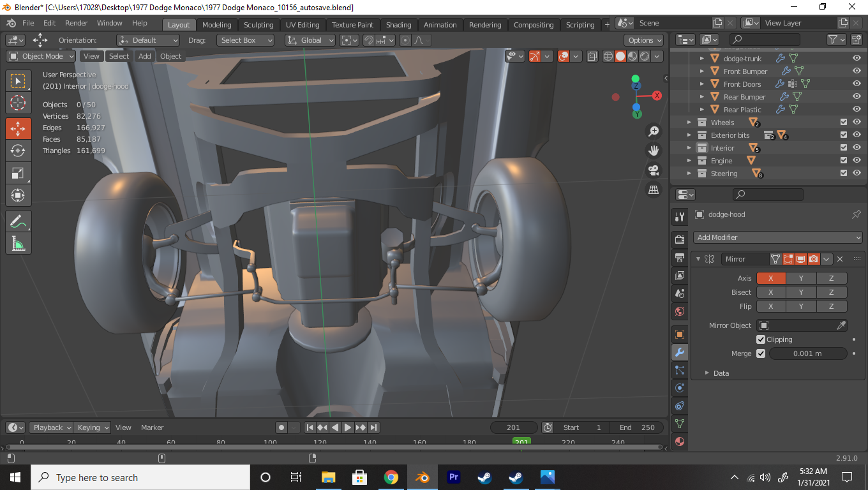Open the Object Data properties tab
868x490 pixels.
[680, 424]
